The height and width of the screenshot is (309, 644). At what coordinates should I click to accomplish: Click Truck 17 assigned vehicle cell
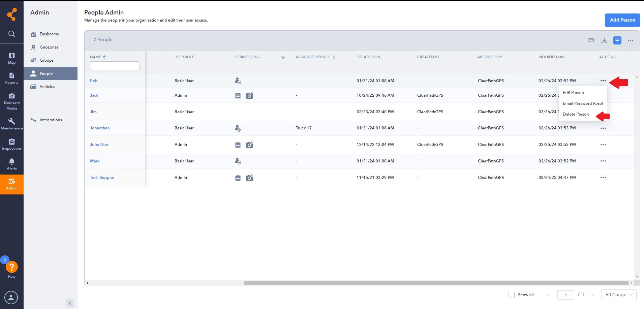coord(304,128)
